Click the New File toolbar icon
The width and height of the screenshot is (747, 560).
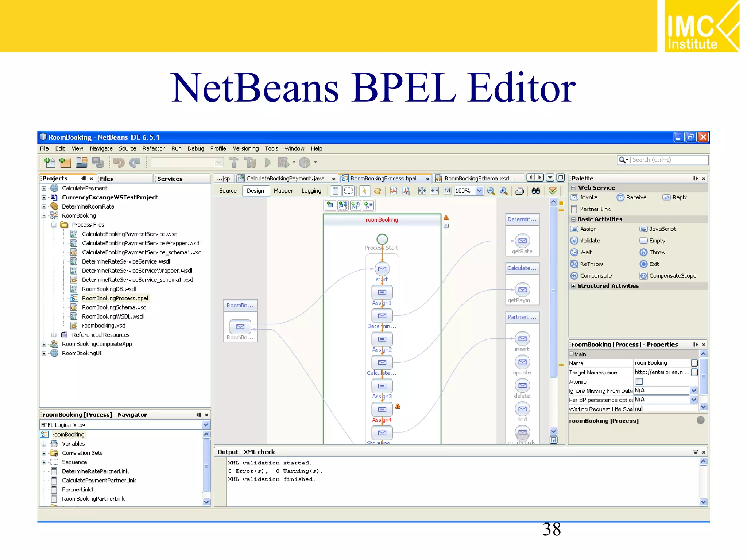tap(50, 162)
